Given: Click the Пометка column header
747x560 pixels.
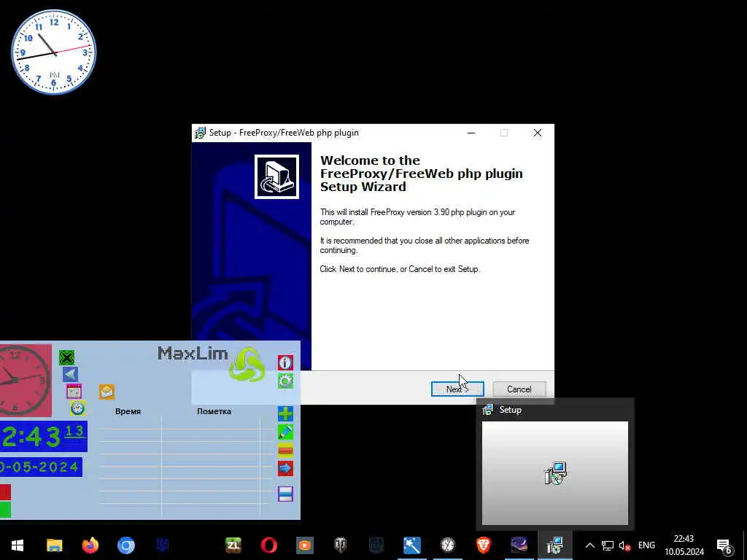Looking at the screenshot, I should [x=214, y=411].
